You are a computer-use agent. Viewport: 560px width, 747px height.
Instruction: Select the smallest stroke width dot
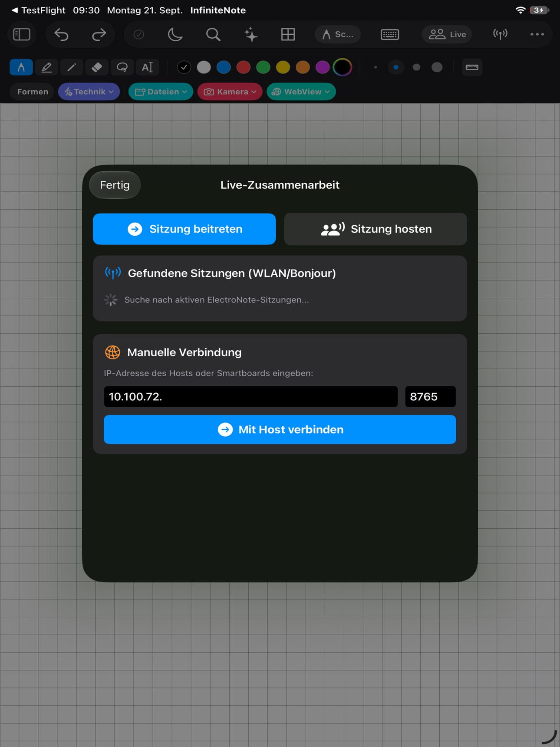pos(376,67)
